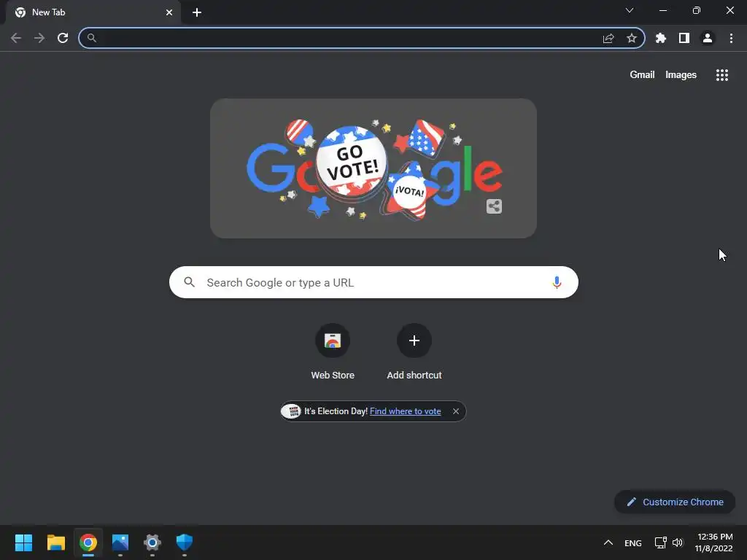The height and width of the screenshot is (560, 747).
Task: Open the profile avatar menu
Action: click(x=708, y=38)
